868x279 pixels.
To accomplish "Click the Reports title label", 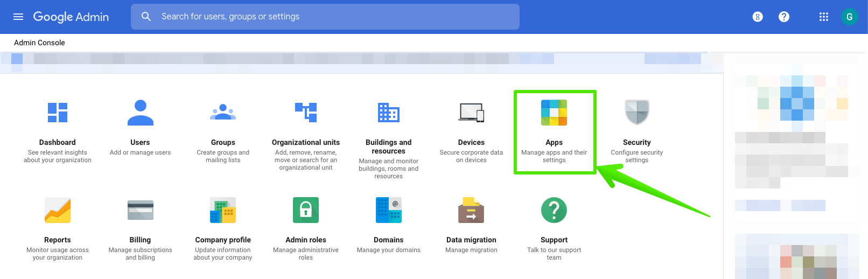I will click(x=58, y=240).
